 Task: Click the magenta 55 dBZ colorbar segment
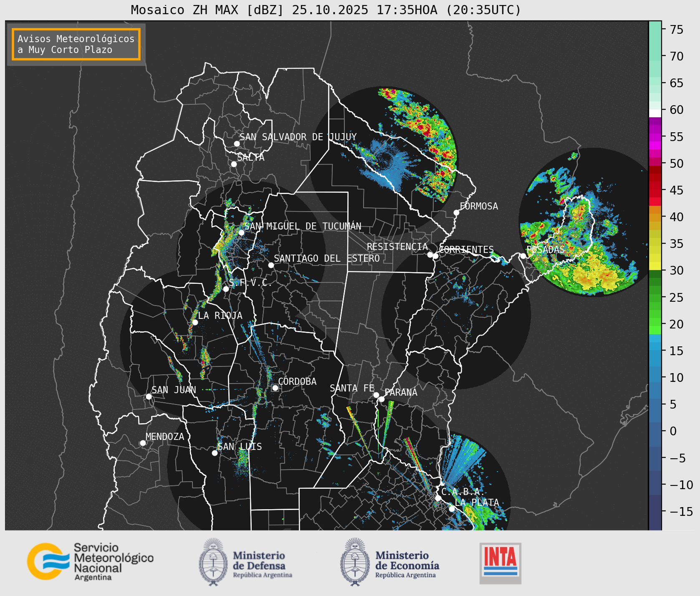point(655,136)
